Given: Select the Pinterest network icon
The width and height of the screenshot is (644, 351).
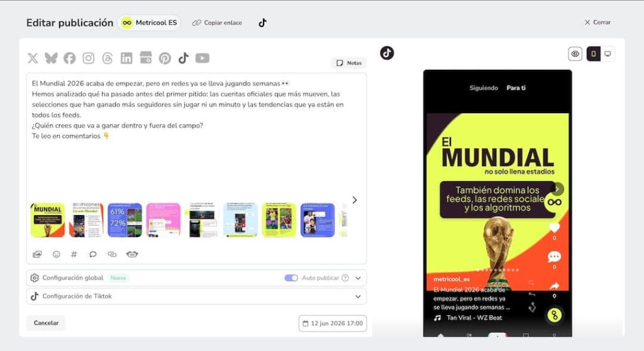Looking at the screenshot, I should click(x=165, y=58).
